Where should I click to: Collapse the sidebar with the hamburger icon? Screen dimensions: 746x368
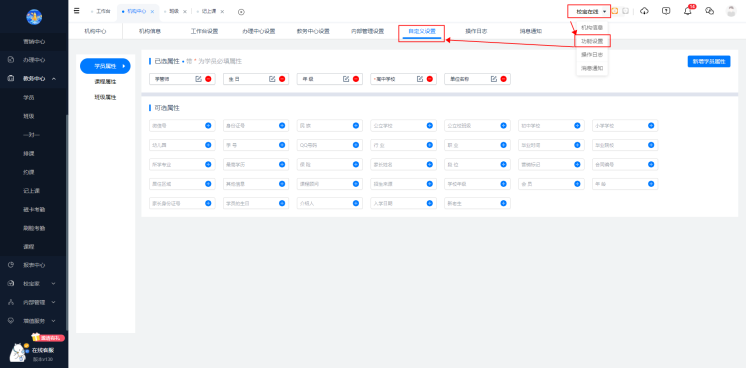77,11
